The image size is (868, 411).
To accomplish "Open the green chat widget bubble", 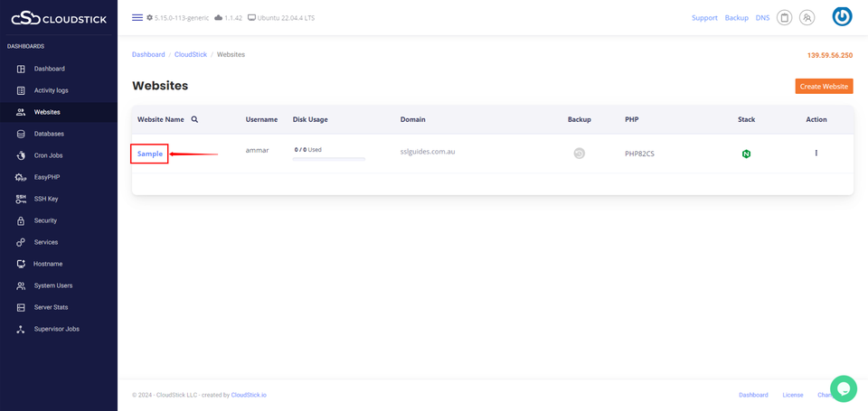I will 843,388.
